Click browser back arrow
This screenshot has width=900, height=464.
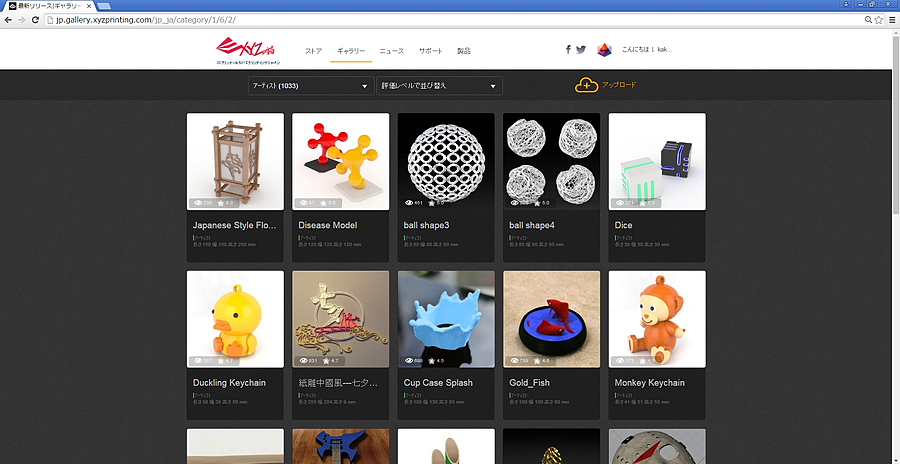[8, 20]
